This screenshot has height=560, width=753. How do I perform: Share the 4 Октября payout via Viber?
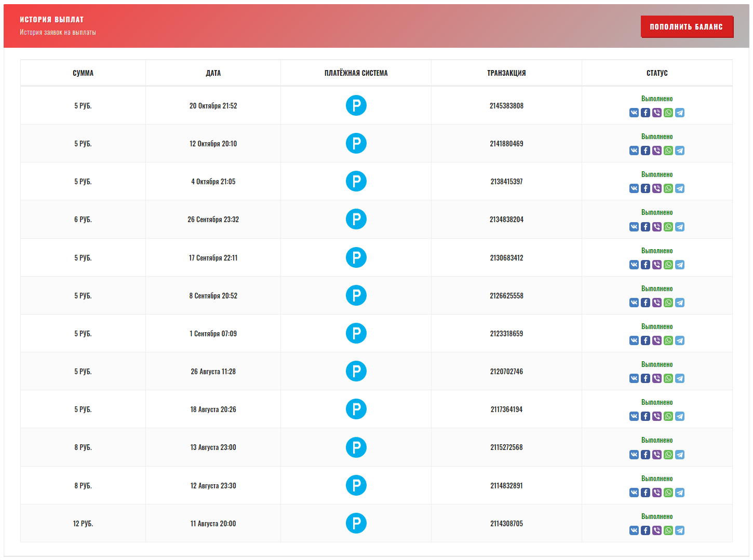tap(657, 188)
